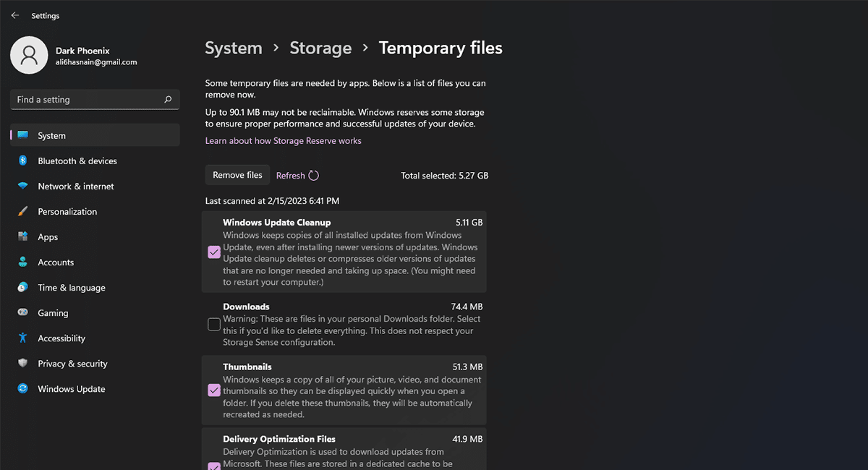Viewport: 868px width, 470px height.
Task: Click the Bluetooth & devices icon
Action: (23, 161)
